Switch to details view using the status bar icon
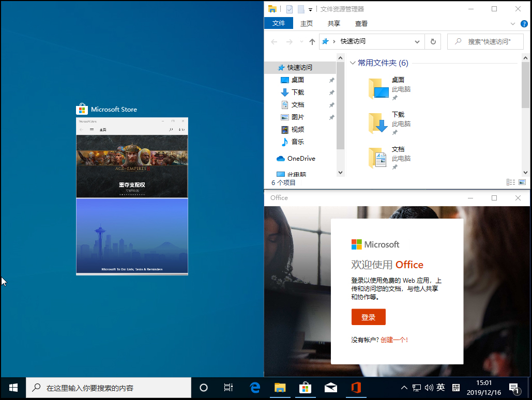Screen dimensions: 532x400 click(510, 182)
